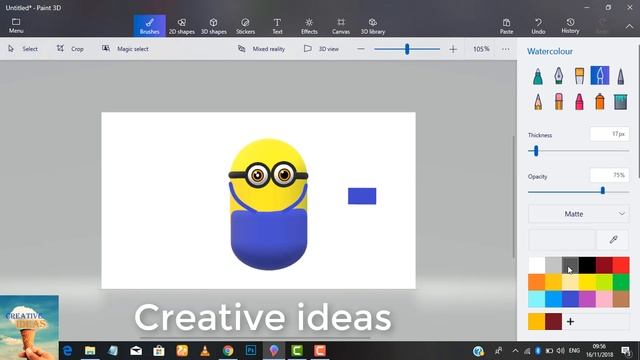Open the Menu
Viewport: 640px width, 360px height.
tap(16, 26)
